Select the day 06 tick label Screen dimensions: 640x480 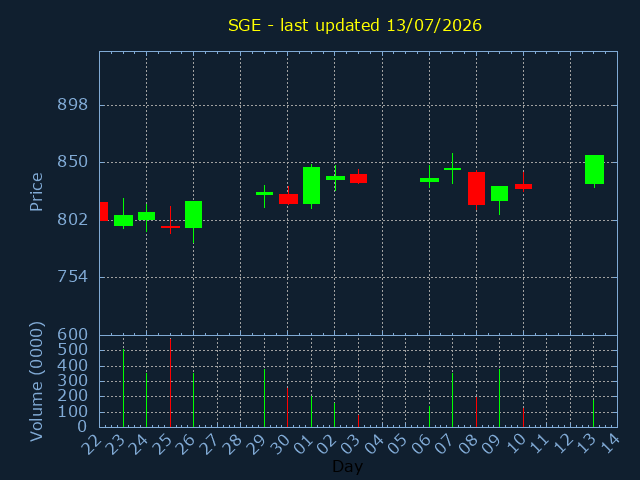coord(422,444)
